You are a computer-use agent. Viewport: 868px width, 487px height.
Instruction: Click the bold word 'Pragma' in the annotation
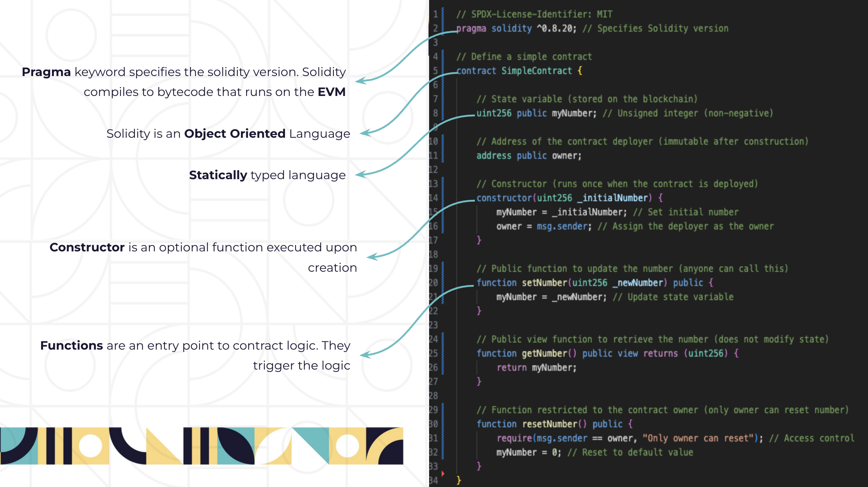pos(46,72)
